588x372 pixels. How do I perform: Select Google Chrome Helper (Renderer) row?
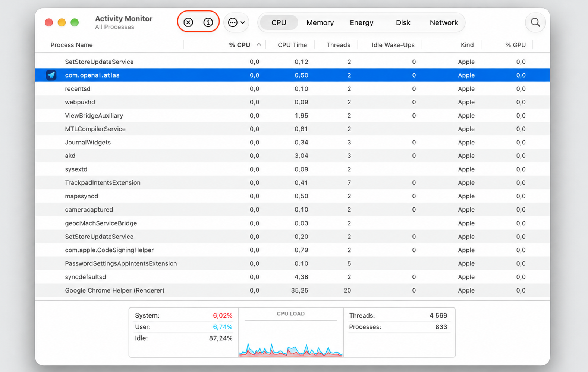pos(292,290)
